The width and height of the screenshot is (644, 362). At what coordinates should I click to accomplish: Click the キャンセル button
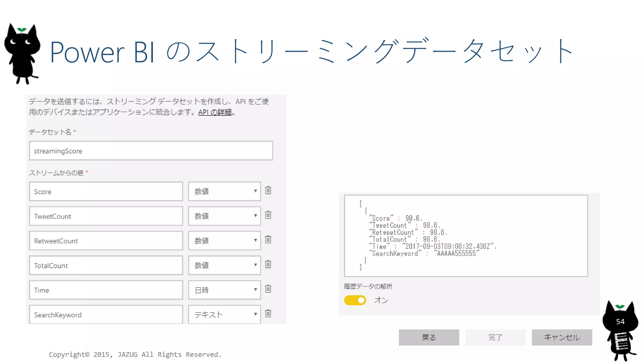point(562,337)
